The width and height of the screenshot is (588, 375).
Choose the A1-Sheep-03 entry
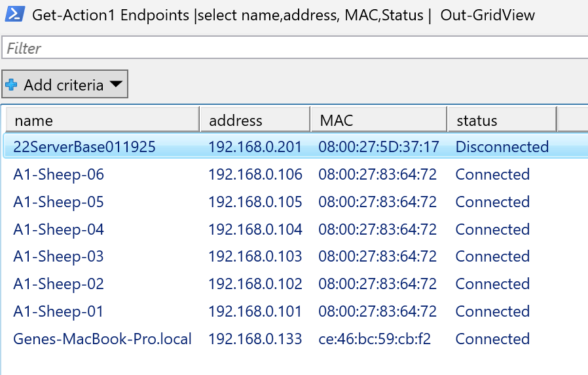(x=59, y=256)
